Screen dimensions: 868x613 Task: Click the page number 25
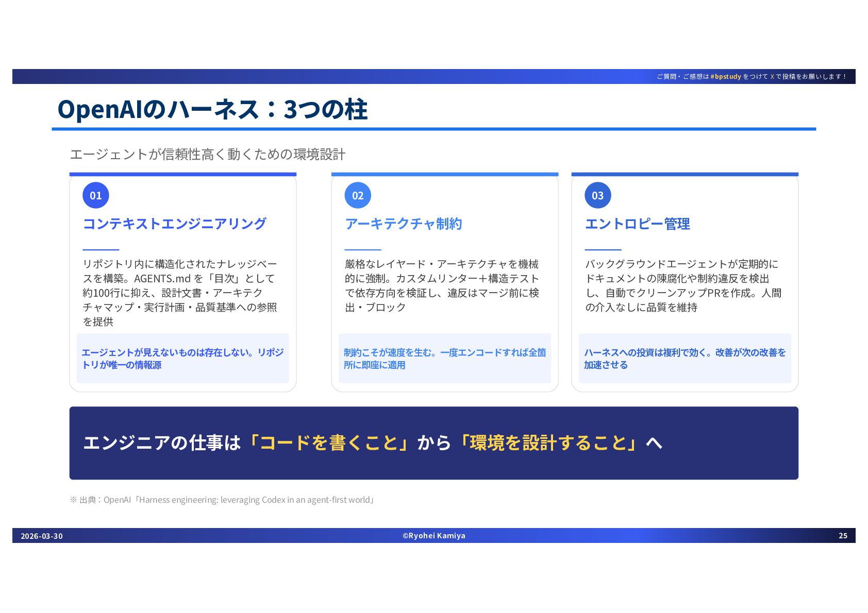click(843, 536)
